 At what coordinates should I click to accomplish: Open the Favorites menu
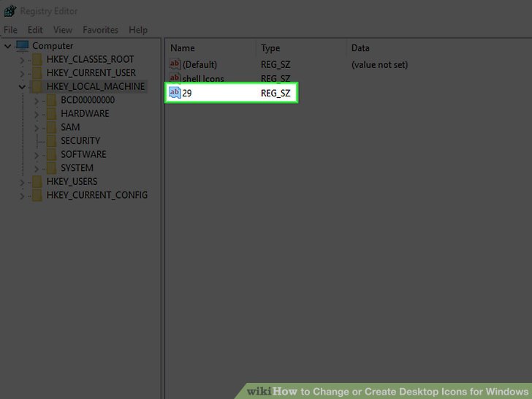click(x=100, y=30)
